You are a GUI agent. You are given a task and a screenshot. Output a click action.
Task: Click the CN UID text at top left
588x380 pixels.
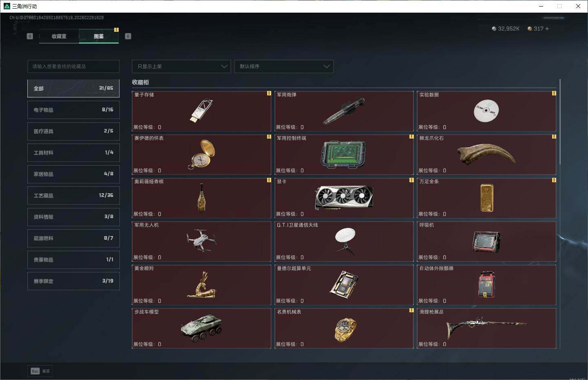click(x=57, y=18)
